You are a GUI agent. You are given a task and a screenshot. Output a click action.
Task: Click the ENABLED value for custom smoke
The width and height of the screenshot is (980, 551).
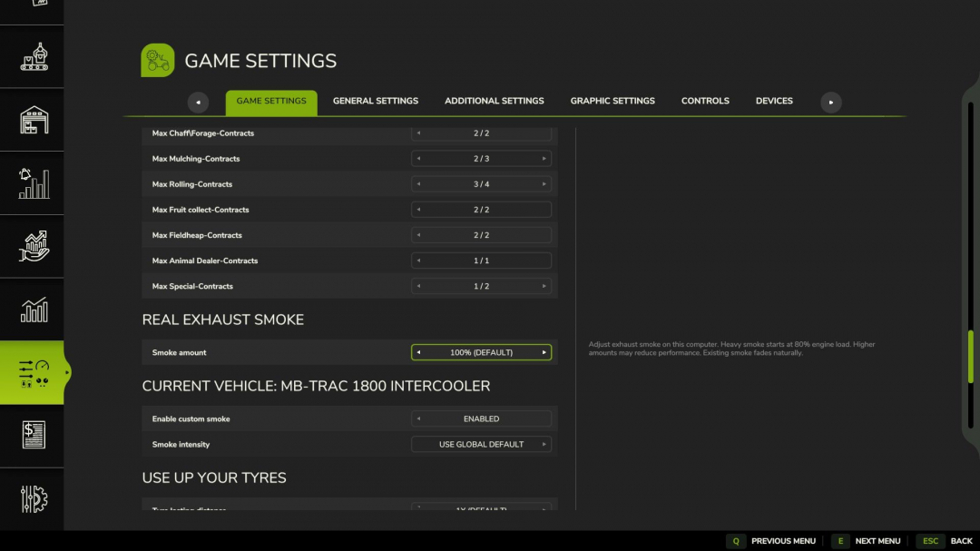pos(481,419)
